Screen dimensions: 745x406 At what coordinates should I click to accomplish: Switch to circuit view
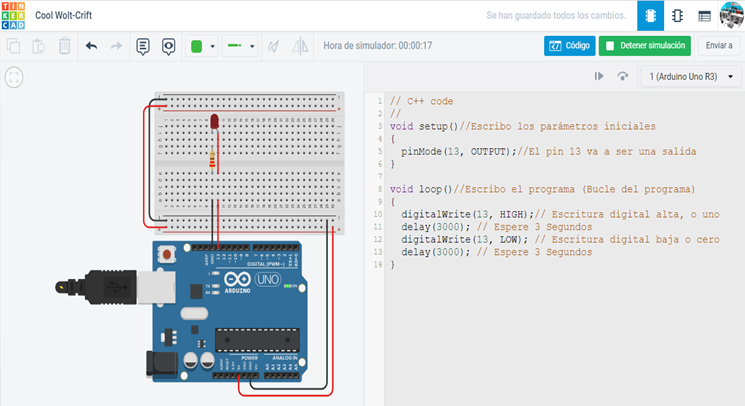650,16
